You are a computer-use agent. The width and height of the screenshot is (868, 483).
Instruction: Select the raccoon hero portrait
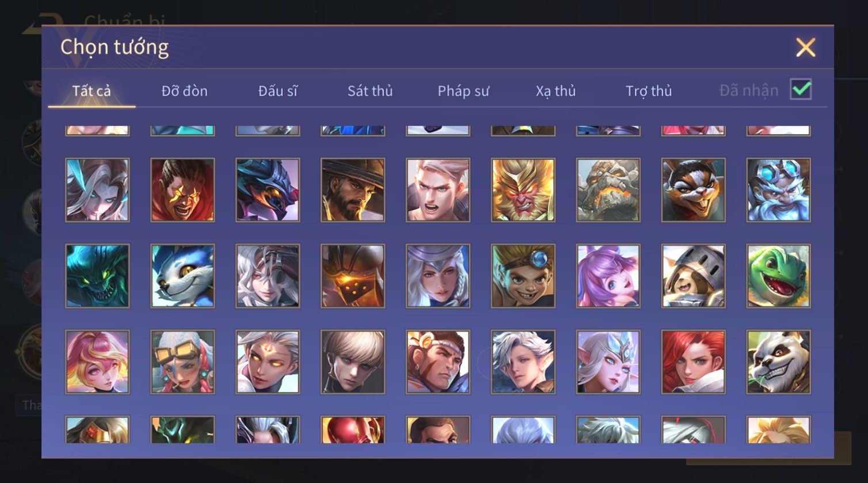click(694, 190)
